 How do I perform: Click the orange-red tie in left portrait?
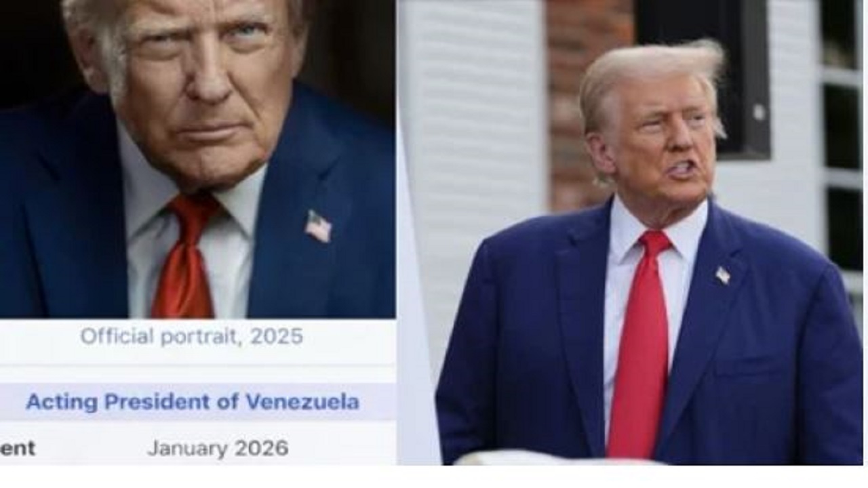[184, 258]
